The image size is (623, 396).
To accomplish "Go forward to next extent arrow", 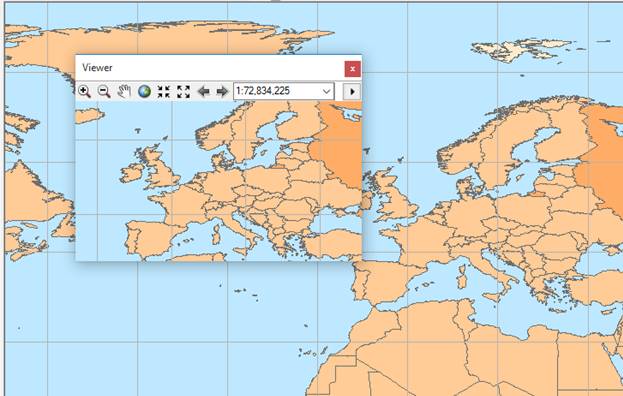I will coord(222,91).
